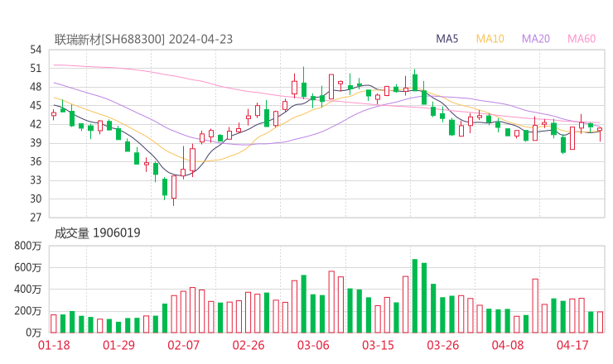Click the 400万 volume axis label
The height and width of the screenshot is (364, 613).
28,290
